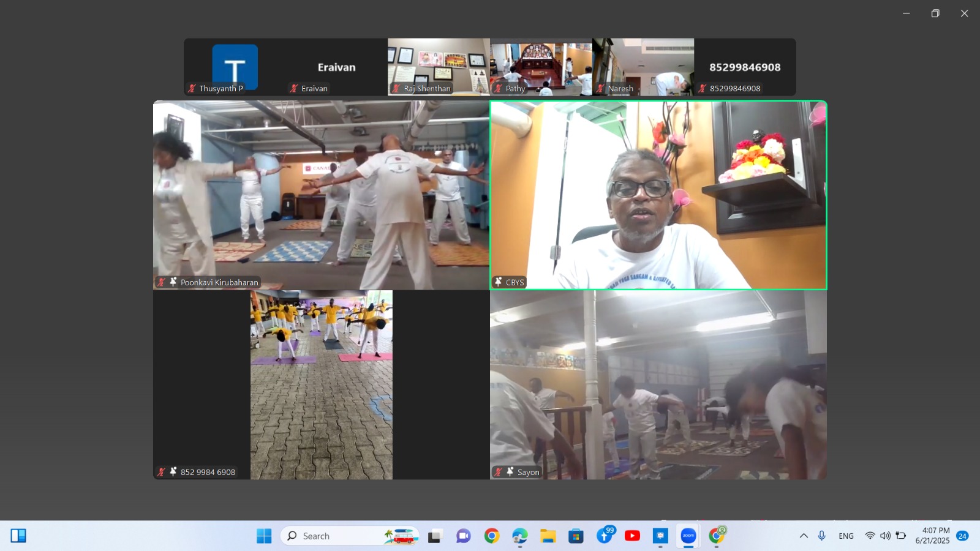
Task: Click the widgets icon at taskbar left
Action: click(x=18, y=536)
